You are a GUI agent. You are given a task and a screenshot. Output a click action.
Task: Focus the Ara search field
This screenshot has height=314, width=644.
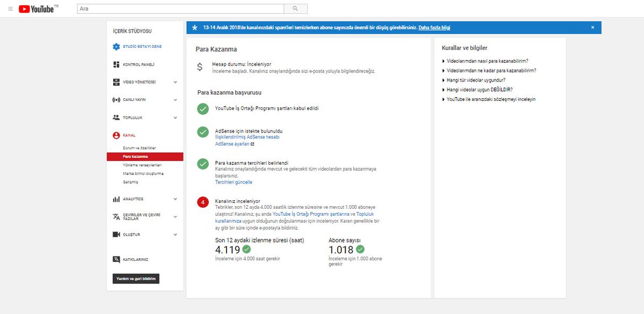(180, 9)
